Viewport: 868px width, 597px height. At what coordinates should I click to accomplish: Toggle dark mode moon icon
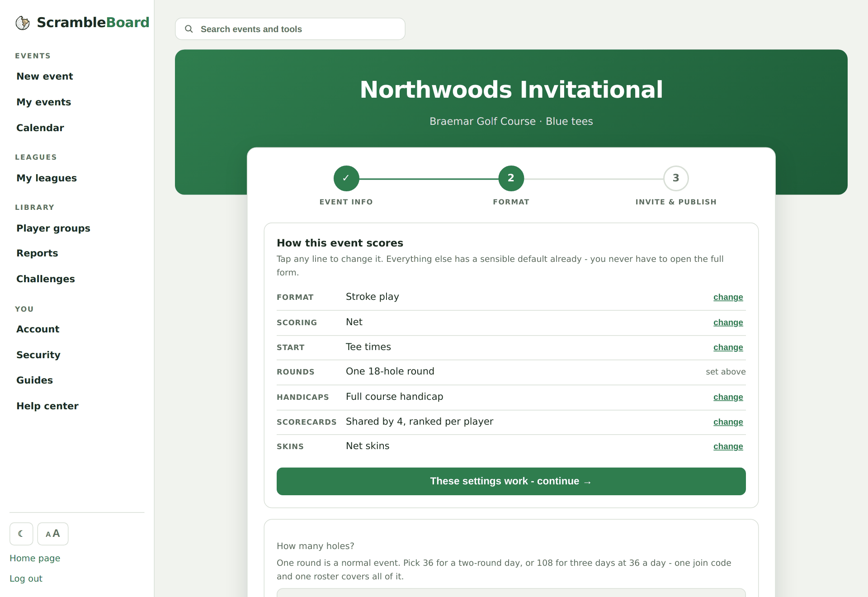(x=21, y=534)
